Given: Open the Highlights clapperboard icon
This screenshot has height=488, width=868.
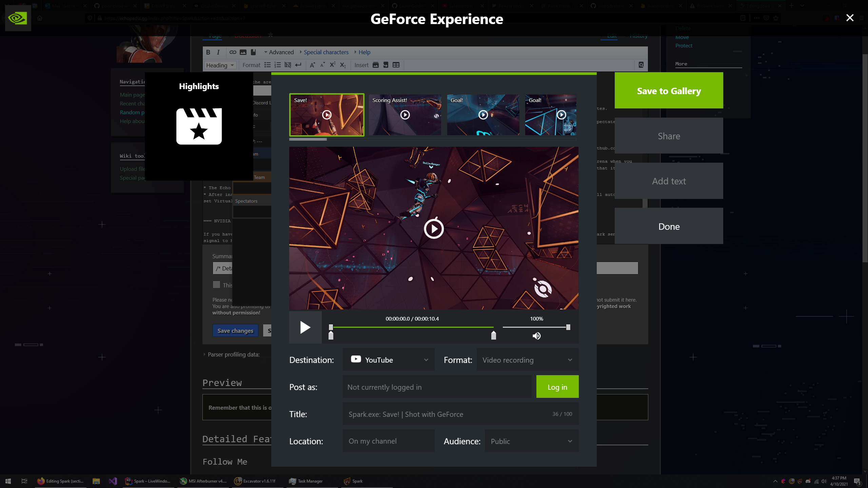Looking at the screenshot, I should [199, 126].
